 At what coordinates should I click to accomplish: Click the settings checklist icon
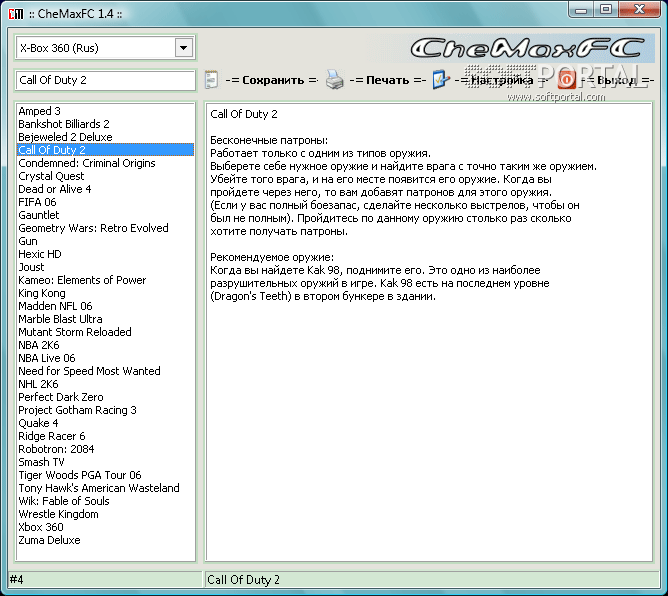click(x=441, y=80)
